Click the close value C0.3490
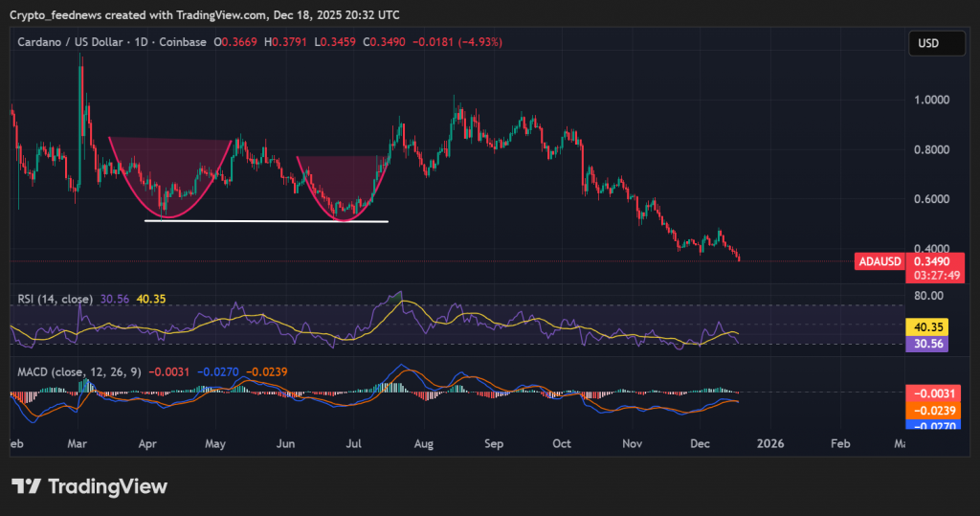The height and width of the screenshot is (516, 980). click(x=384, y=42)
